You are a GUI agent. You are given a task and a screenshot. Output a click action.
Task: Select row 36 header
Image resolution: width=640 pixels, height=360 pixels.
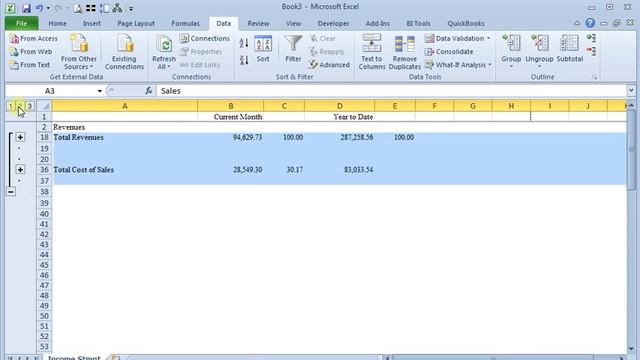coord(44,170)
